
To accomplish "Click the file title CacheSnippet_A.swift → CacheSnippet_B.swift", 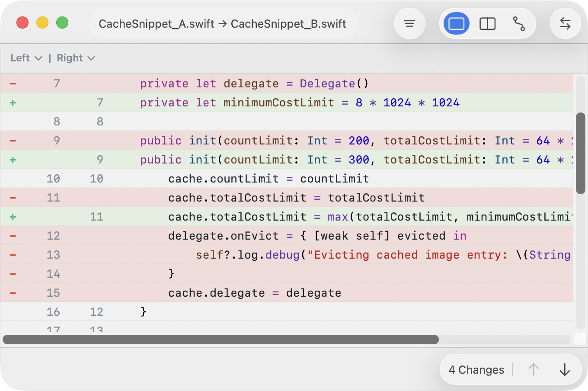I will tap(222, 23).
